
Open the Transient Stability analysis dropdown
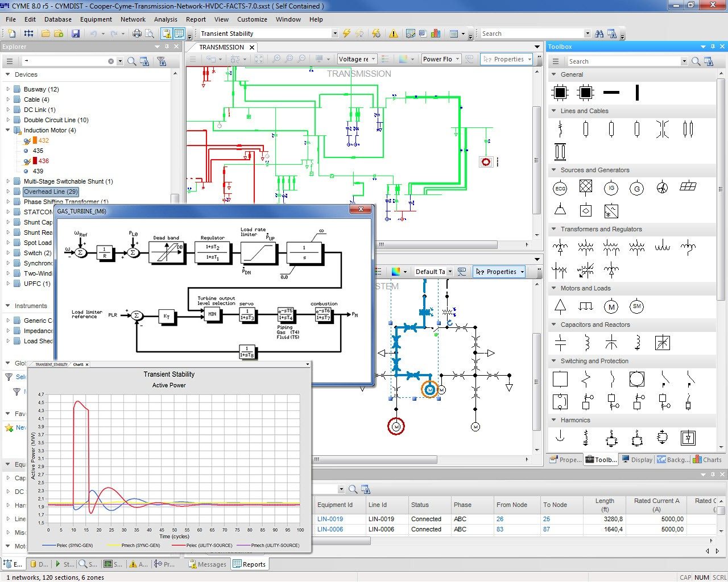click(x=334, y=34)
